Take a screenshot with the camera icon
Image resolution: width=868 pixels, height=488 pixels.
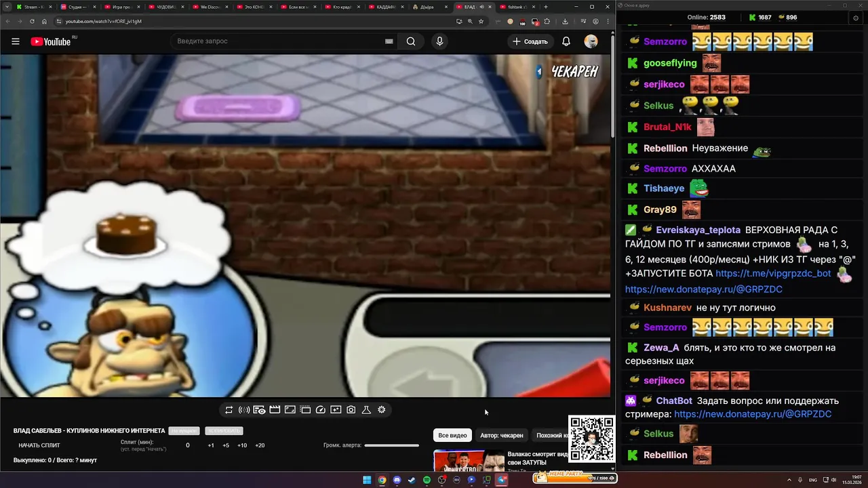351,410
